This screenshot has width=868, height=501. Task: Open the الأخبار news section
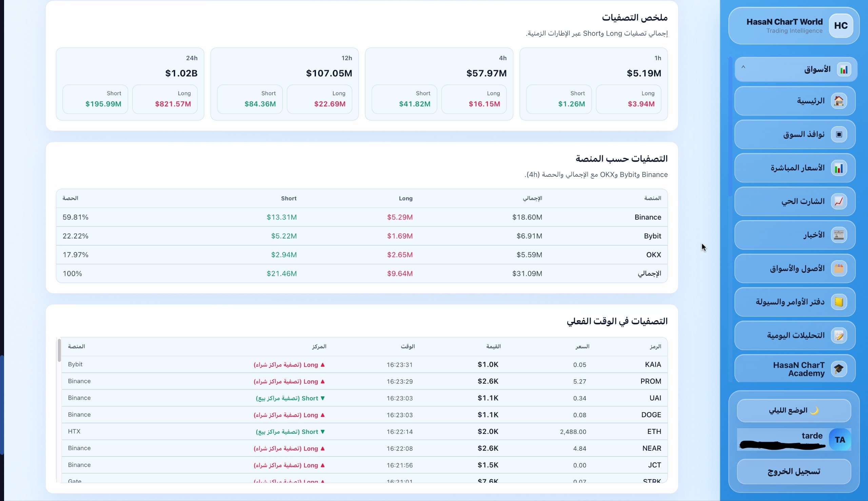coord(795,235)
